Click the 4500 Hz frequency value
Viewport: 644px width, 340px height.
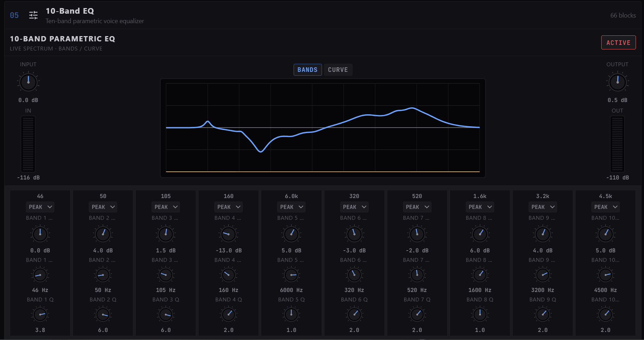[x=605, y=290]
